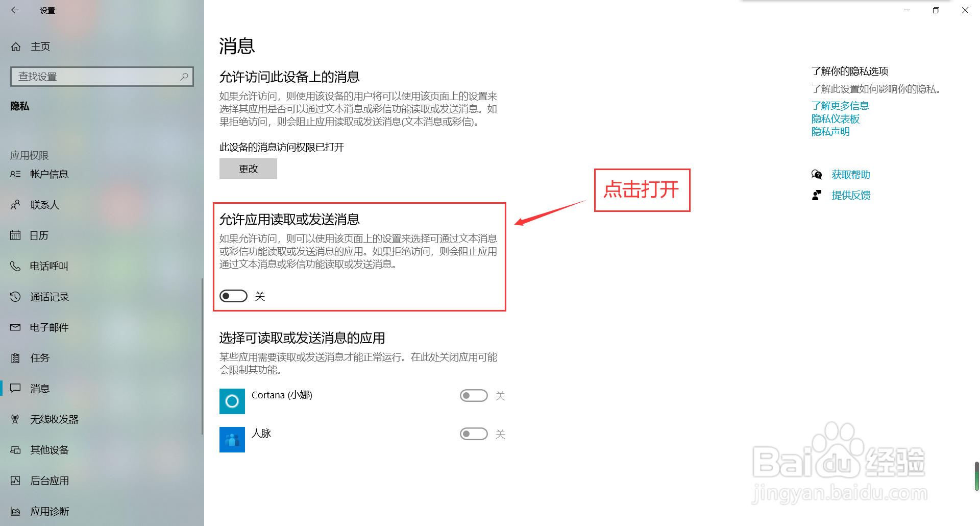The image size is (980, 526).
Task: Select the 通话记录 history icon
Action: click(x=15, y=297)
